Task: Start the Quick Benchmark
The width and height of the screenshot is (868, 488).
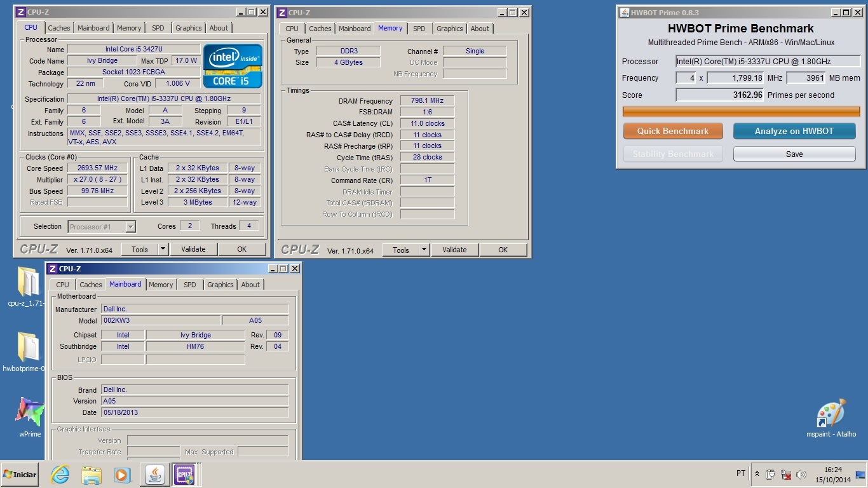Action: click(x=673, y=131)
